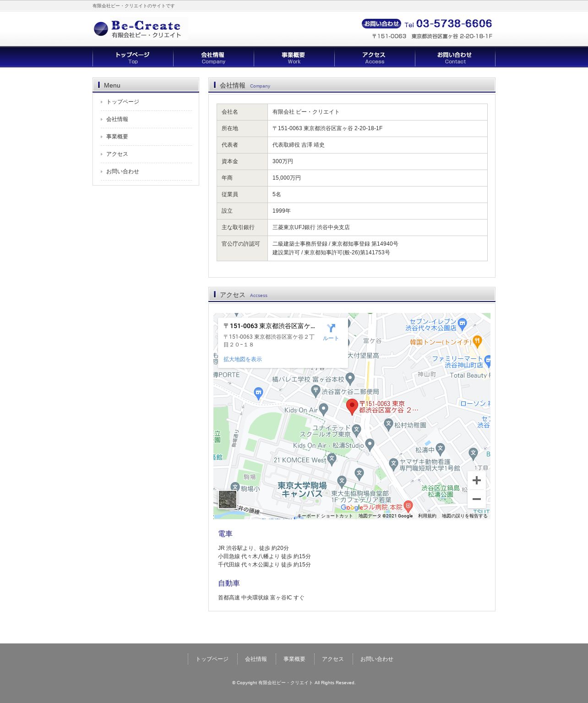Click the footer お問い合わせ link
This screenshot has width=588, height=703.
pos(377,659)
